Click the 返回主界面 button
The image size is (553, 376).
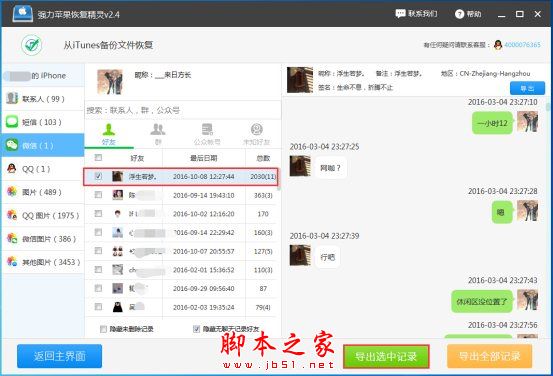point(60,356)
